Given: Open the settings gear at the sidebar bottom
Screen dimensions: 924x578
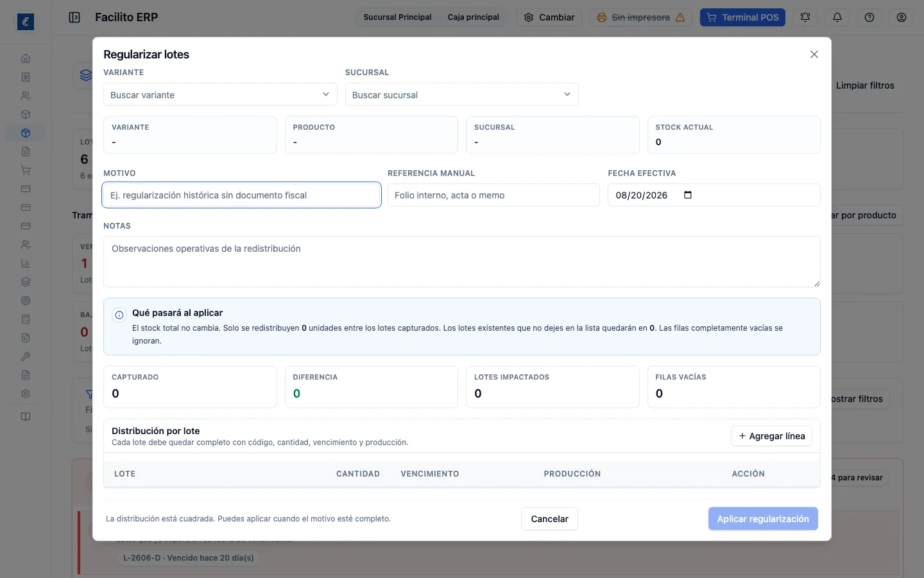Looking at the screenshot, I should point(26,394).
